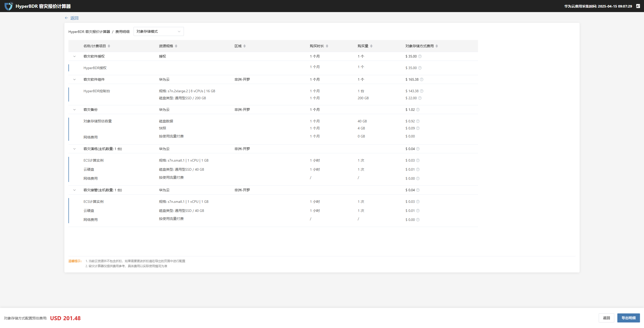Click help icon beside 容灾接管 ECS $ 0.03
The width and height of the screenshot is (644, 328).
click(x=418, y=202)
